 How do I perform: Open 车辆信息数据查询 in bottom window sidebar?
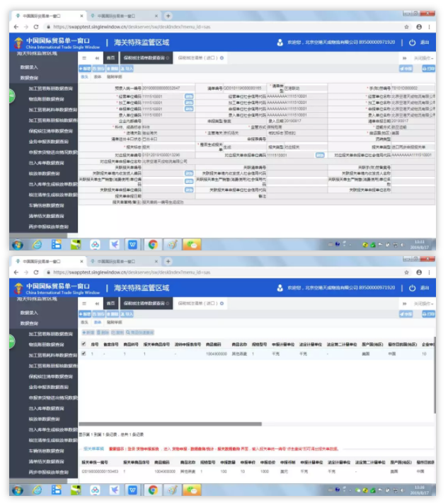pos(47,451)
